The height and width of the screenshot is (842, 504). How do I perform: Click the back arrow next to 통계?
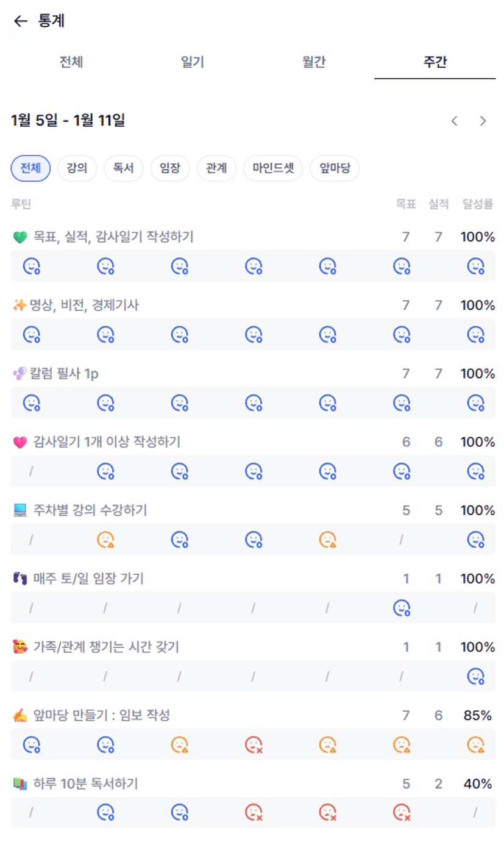[x=21, y=21]
